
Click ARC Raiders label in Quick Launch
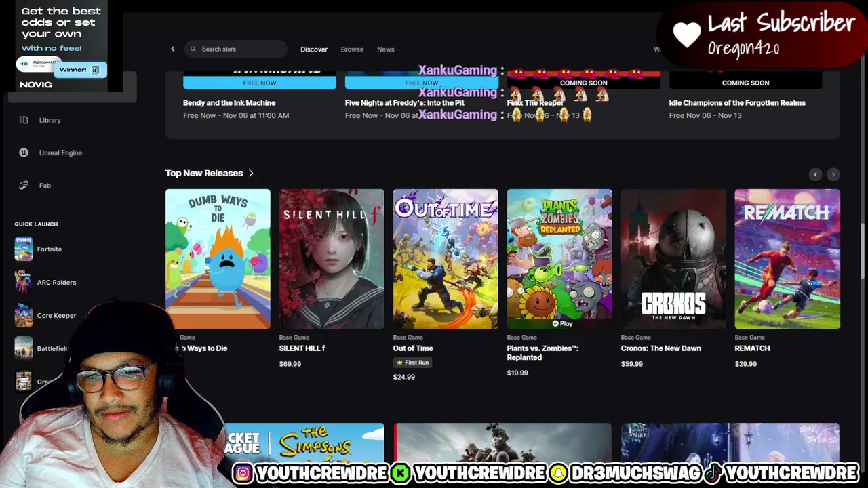(57, 282)
